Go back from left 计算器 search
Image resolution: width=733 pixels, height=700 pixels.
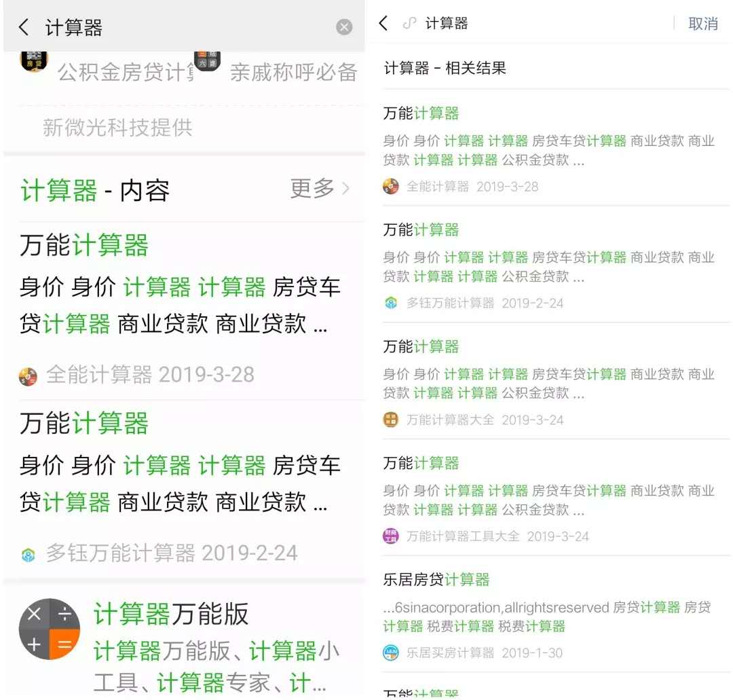pos(24,27)
